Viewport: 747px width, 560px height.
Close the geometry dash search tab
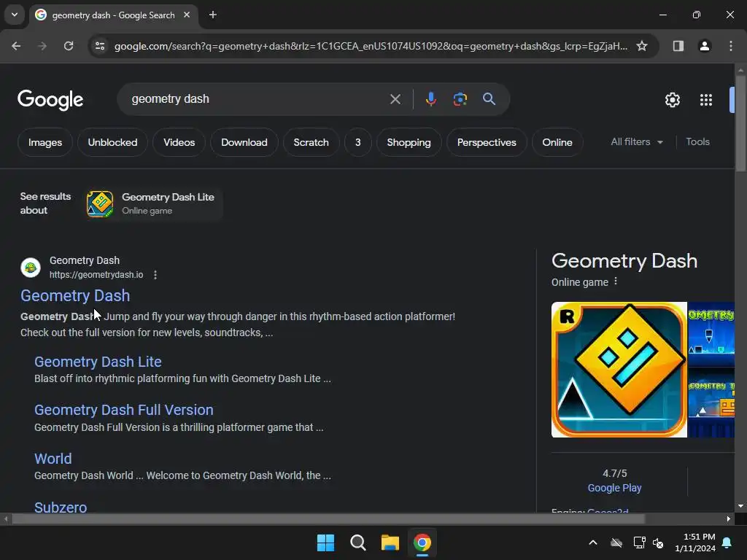187,15
